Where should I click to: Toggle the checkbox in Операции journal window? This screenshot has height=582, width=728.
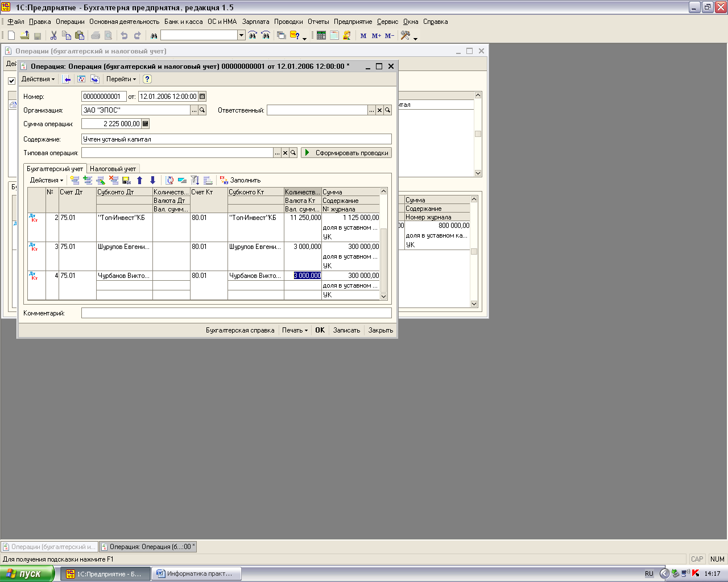tap(11, 81)
